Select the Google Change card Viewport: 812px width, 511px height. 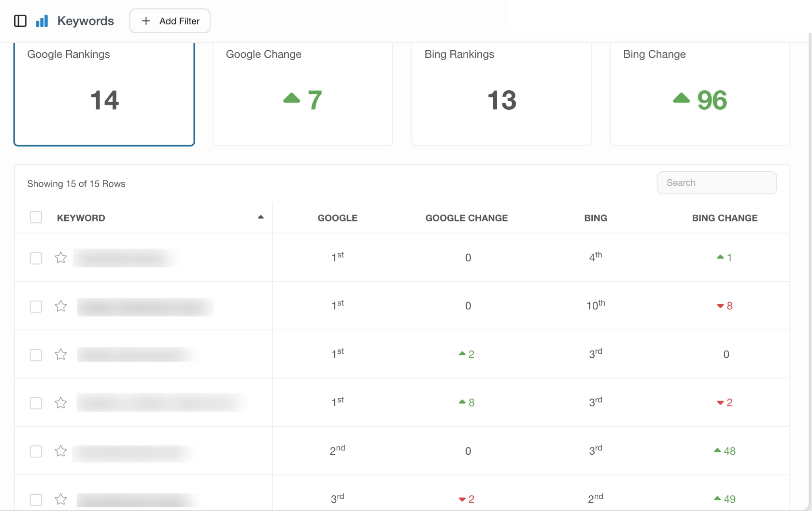click(x=303, y=94)
